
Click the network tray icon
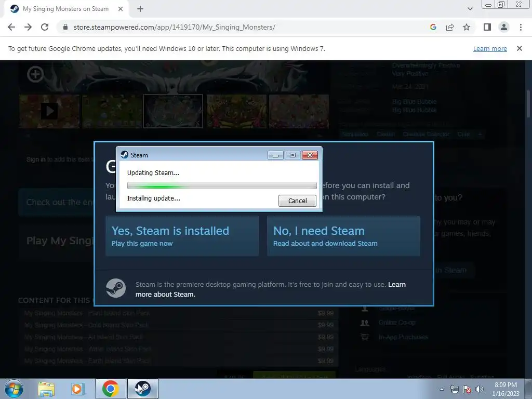tap(454, 389)
